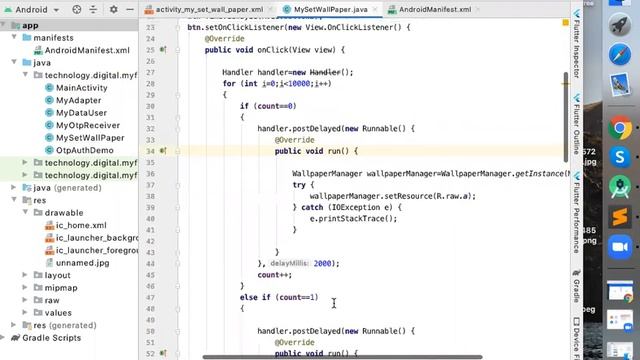Open the Flutter Inspector side panel
Viewport: 640px width, 360px height.
pyautogui.click(x=576, y=44)
